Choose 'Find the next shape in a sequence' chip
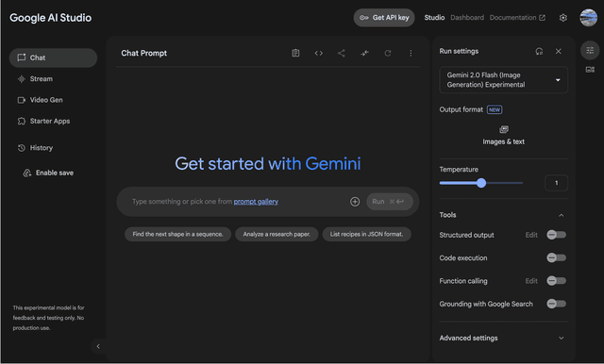 [177, 234]
